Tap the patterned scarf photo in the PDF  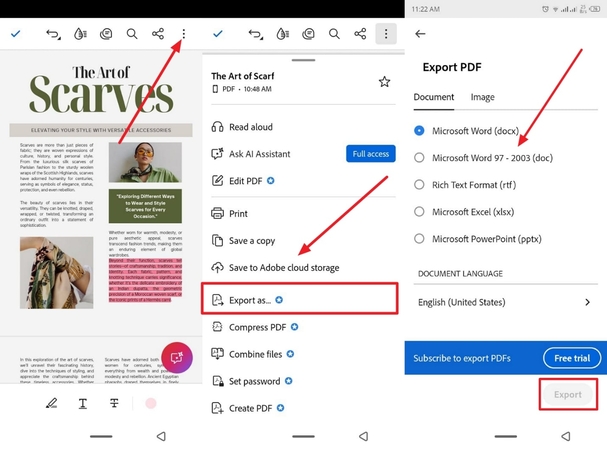57,273
